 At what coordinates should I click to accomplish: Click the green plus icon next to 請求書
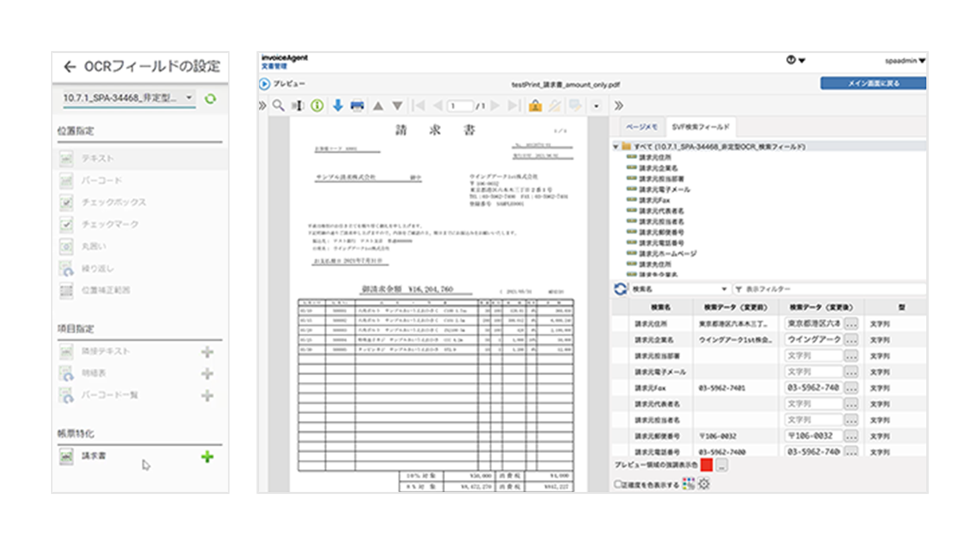pyautogui.click(x=207, y=457)
